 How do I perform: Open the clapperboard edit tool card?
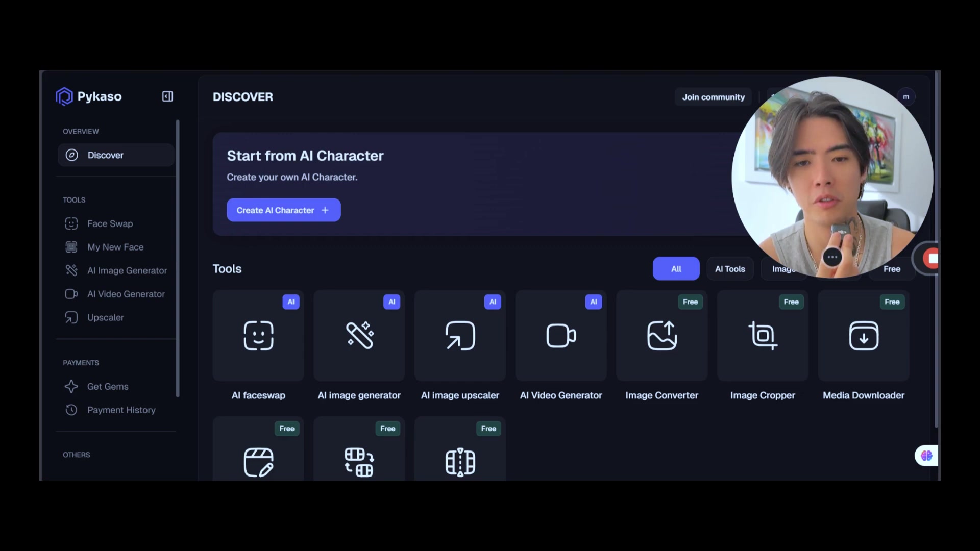[x=258, y=449]
